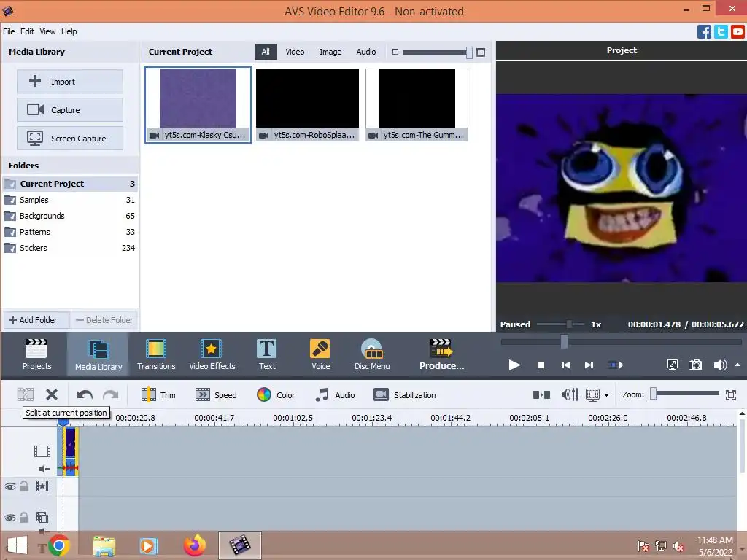The image size is (747, 560).
Task: Open the File menu
Action: (x=9, y=31)
